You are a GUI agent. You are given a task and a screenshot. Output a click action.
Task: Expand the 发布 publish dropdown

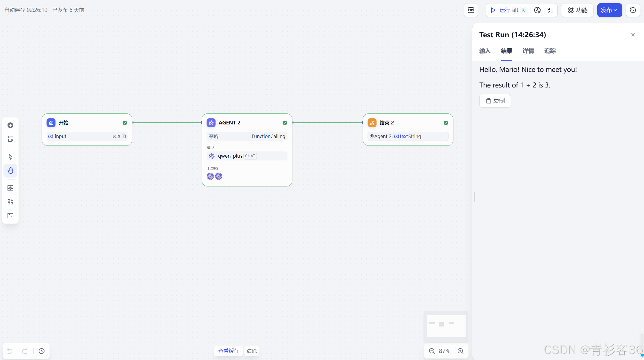coord(609,10)
